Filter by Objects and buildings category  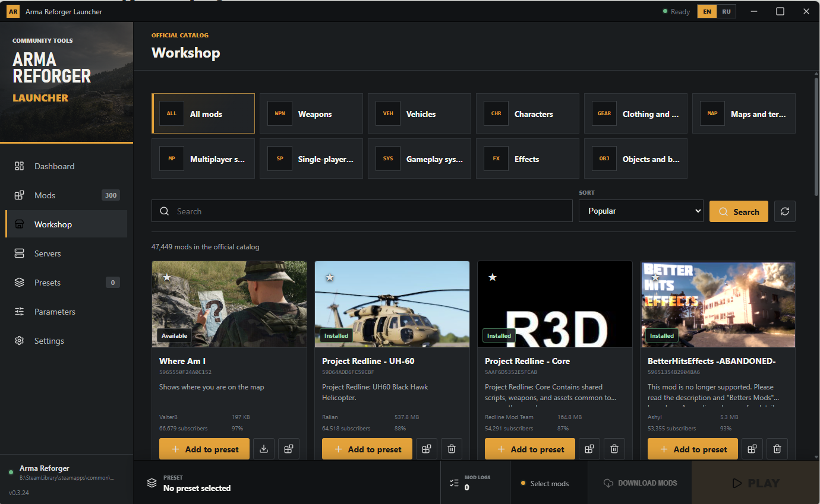click(636, 159)
